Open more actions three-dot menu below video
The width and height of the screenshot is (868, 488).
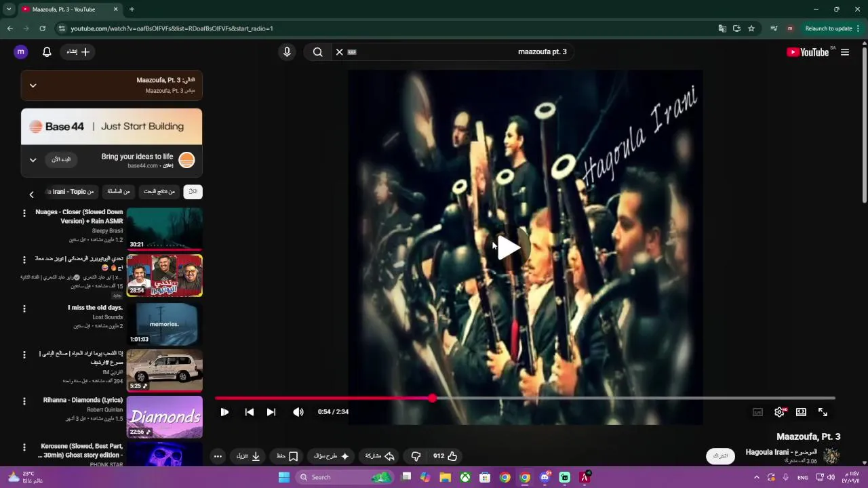coord(218,456)
